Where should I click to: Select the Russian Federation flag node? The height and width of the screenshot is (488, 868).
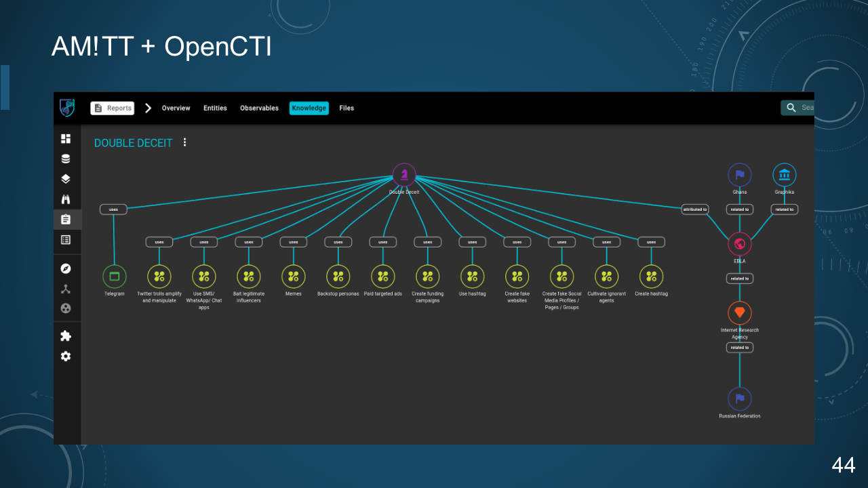(740, 399)
